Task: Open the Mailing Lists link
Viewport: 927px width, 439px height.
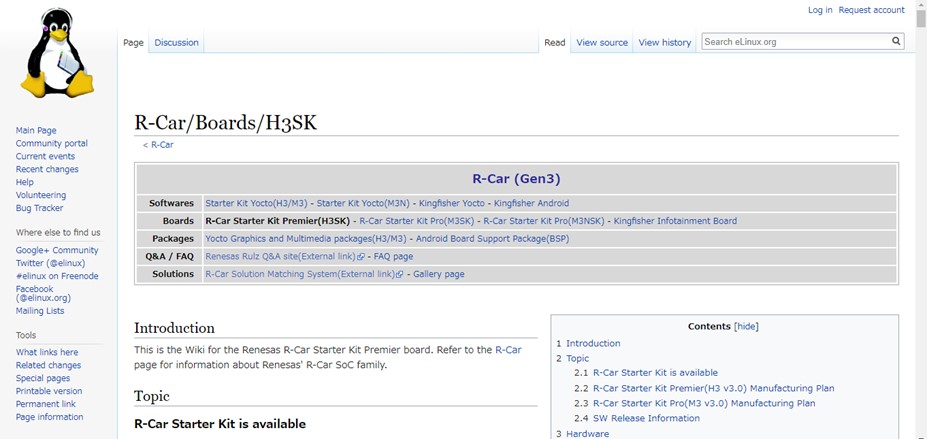Action: (40, 311)
